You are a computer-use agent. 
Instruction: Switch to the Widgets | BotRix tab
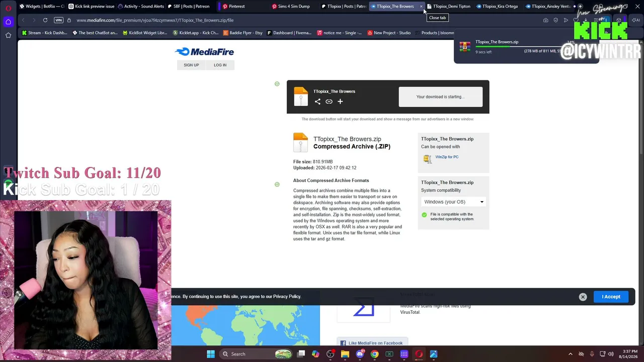click(x=41, y=7)
